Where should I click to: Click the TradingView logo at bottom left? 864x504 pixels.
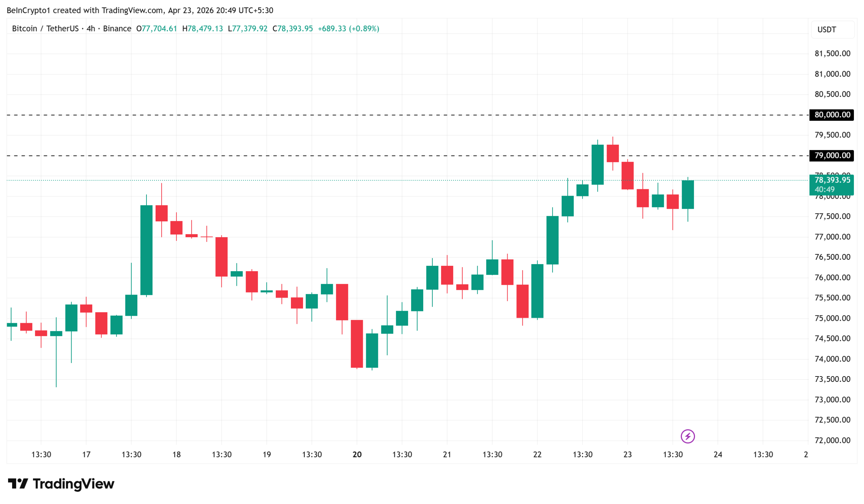point(61,484)
